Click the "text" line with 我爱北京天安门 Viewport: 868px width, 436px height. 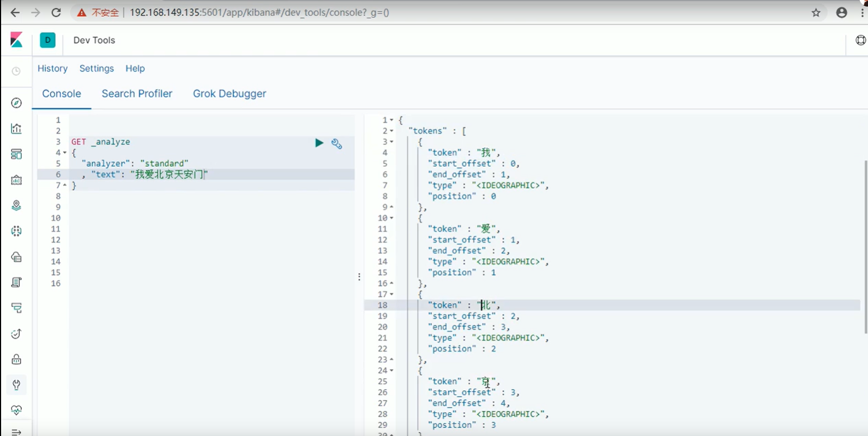click(x=145, y=174)
